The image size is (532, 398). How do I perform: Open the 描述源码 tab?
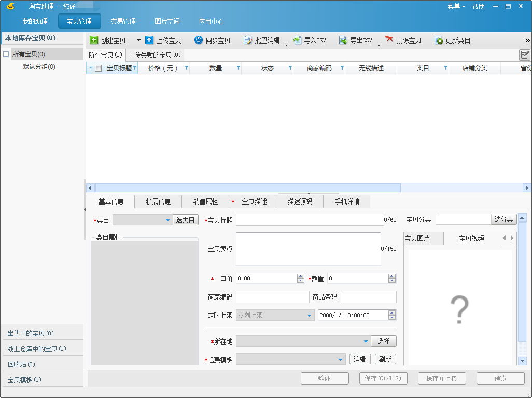pyautogui.click(x=300, y=202)
